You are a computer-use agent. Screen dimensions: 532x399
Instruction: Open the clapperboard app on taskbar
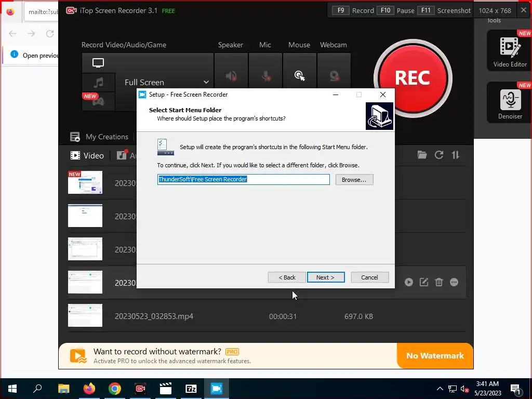pos(166,389)
